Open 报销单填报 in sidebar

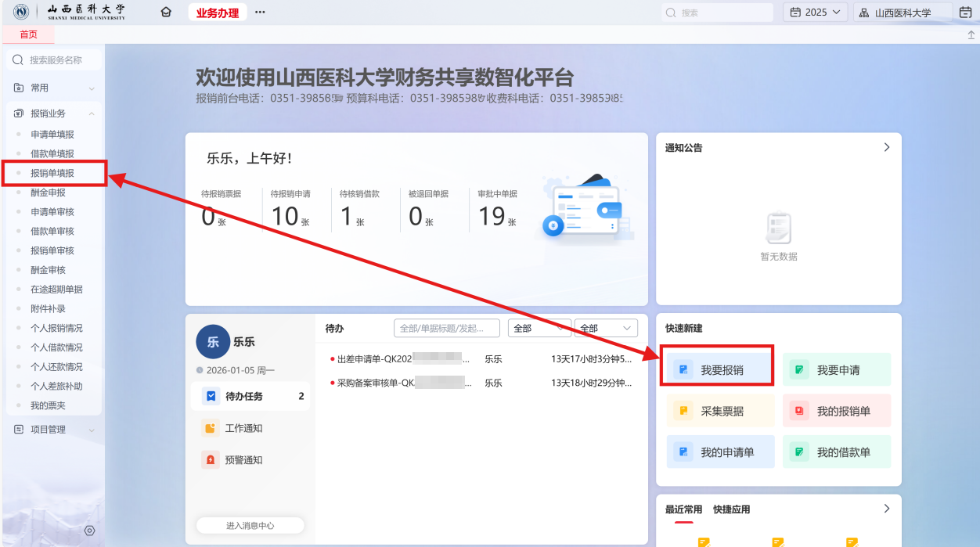(x=52, y=174)
